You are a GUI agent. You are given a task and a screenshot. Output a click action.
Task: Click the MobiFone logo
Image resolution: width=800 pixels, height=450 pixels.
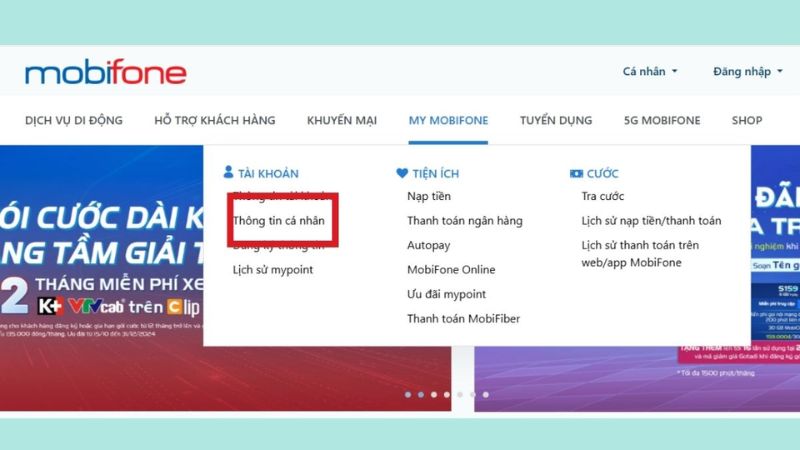106,72
